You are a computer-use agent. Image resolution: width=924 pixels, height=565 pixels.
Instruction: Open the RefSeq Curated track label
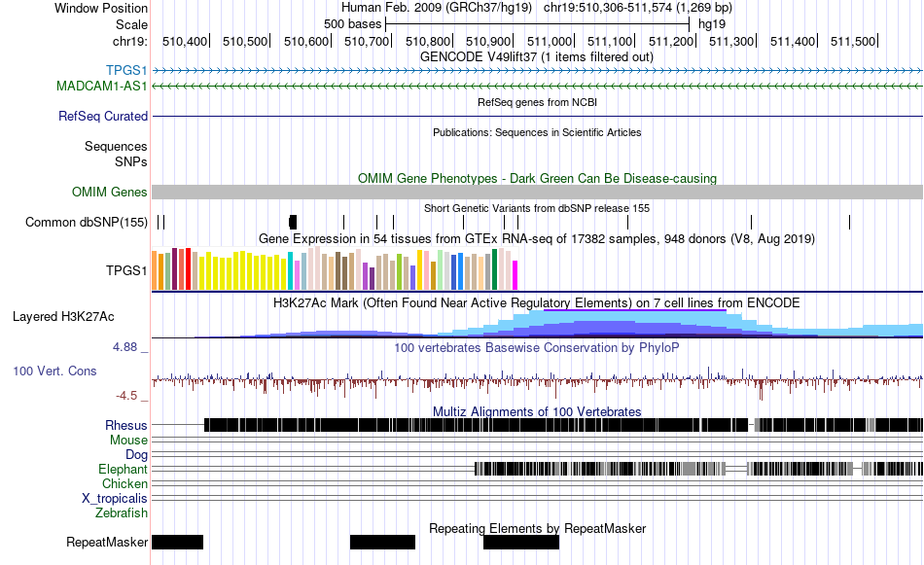(x=102, y=116)
